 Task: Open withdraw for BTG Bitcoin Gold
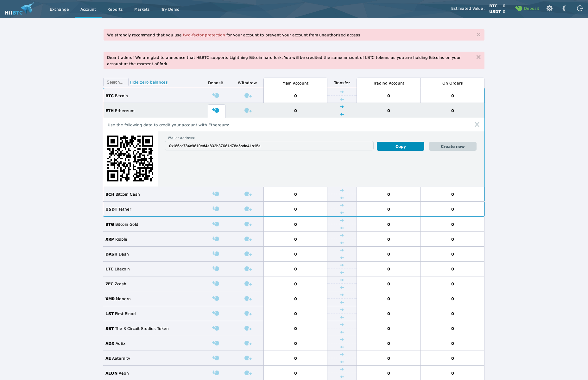[248, 224]
